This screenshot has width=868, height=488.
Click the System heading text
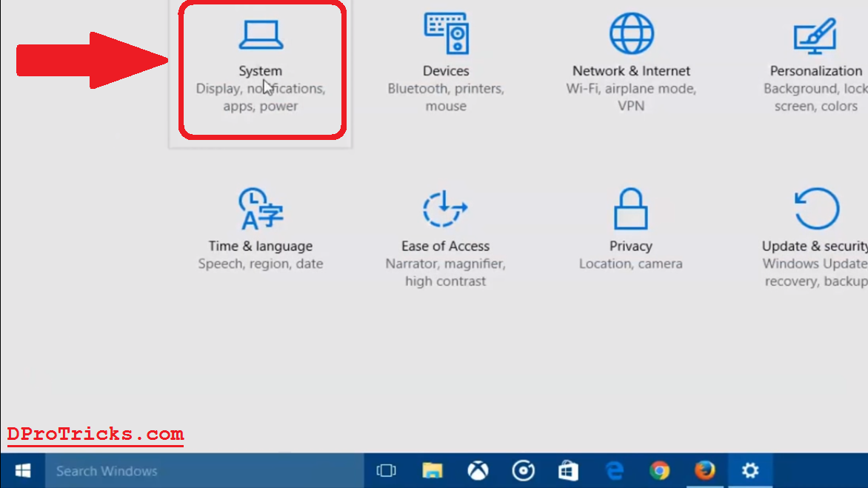(260, 71)
